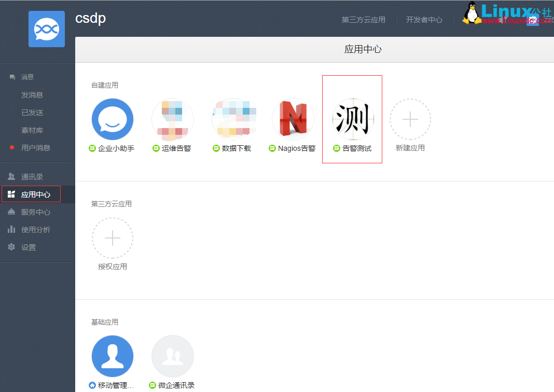Click the 授权应用 plus circle

(x=113, y=239)
